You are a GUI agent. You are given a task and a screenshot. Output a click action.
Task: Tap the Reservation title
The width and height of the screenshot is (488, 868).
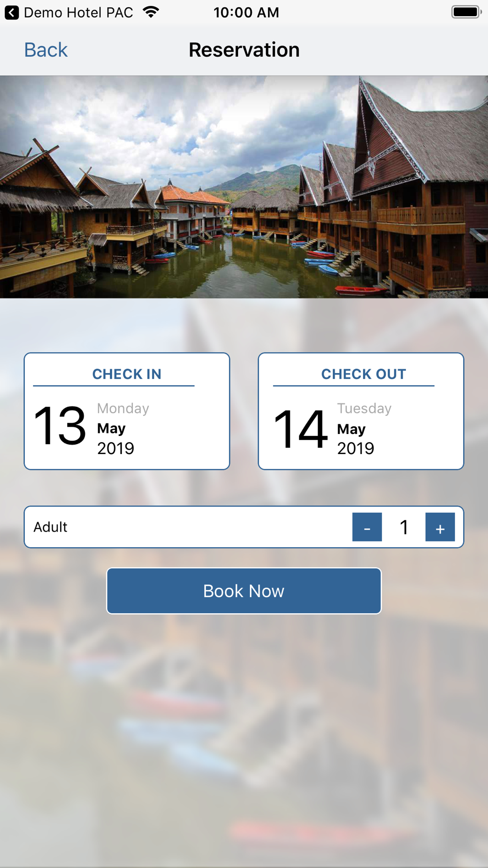coord(244,50)
